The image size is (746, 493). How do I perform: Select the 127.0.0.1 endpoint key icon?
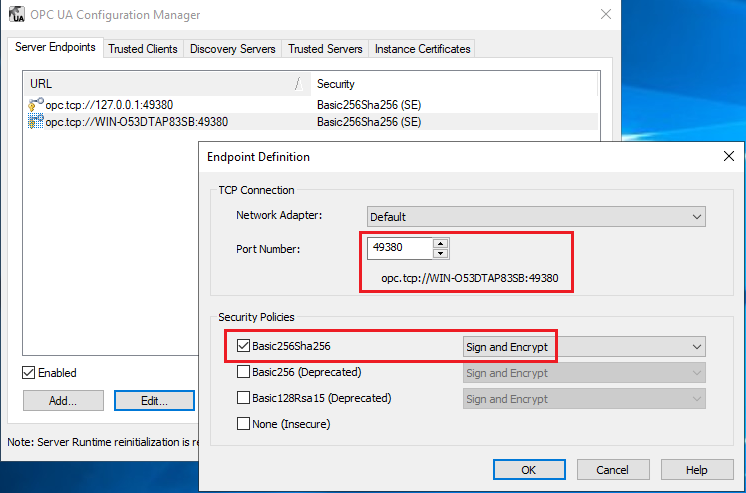coord(36,104)
